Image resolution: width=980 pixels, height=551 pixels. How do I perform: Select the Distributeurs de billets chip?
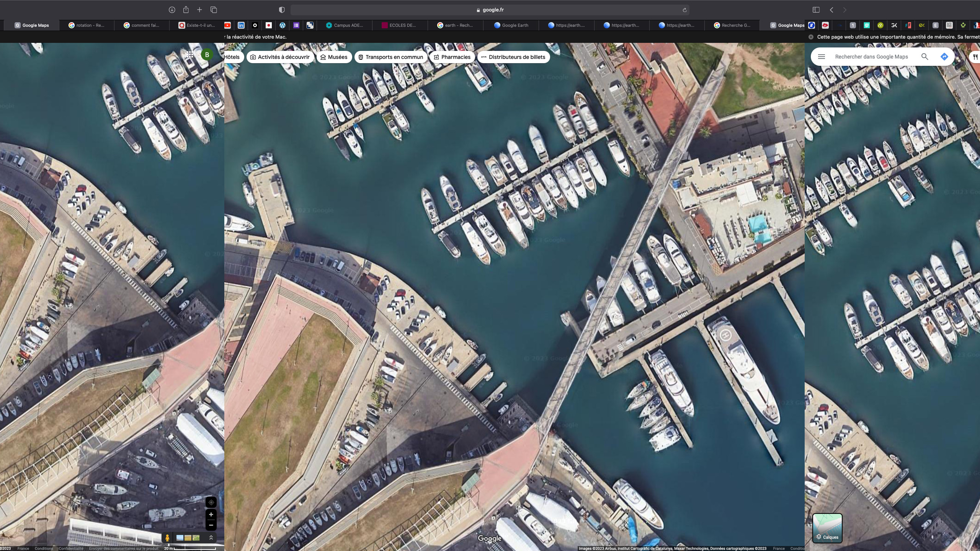tap(513, 57)
